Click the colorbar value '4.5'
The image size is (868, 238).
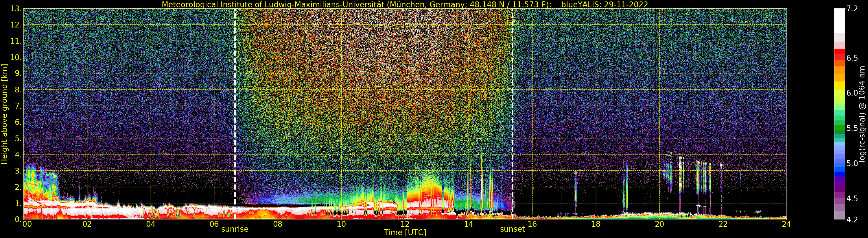click(x=852, y=198)
